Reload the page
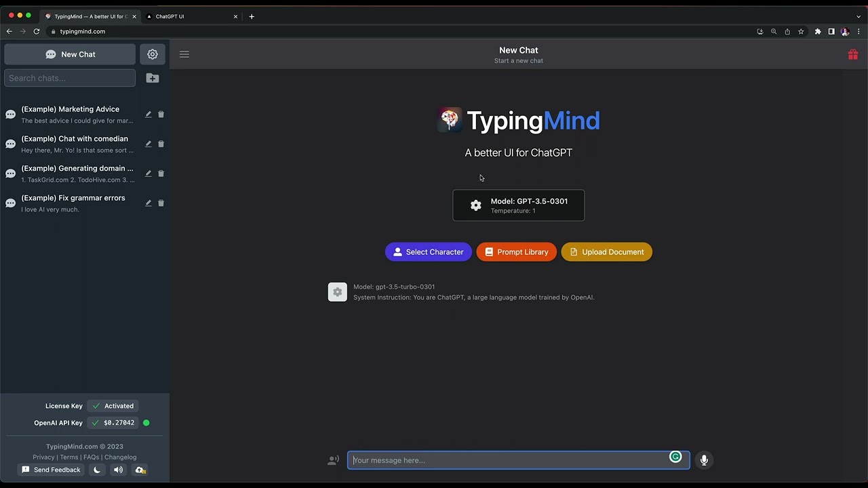The image size is (868, 488). pyautogui.click(x=36, y=31)
